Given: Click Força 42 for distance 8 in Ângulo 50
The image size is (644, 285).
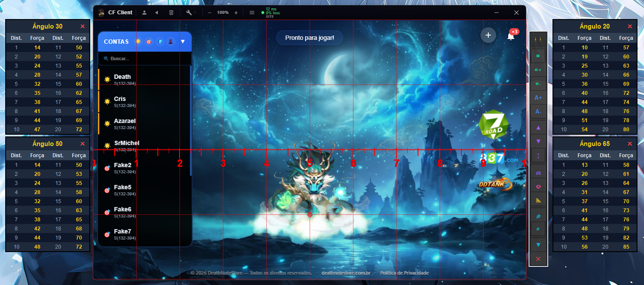Looking at the screenshot, I should coord(37,228).
